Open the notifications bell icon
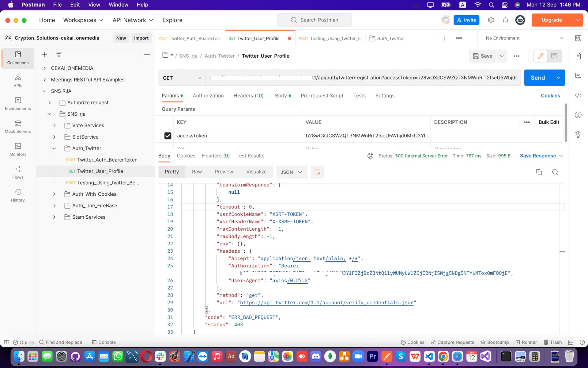 pos(505,20)
